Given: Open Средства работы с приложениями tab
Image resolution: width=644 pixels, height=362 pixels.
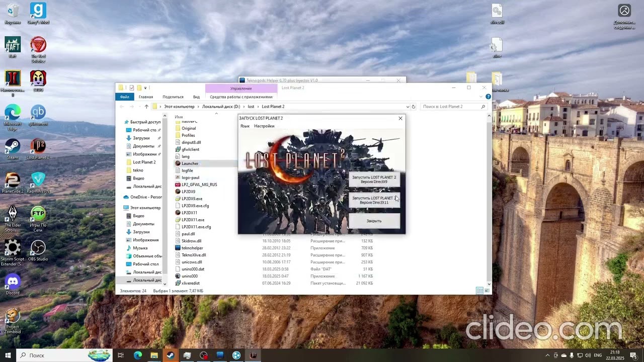Looking at the screenshot, I should pos(241,97).
